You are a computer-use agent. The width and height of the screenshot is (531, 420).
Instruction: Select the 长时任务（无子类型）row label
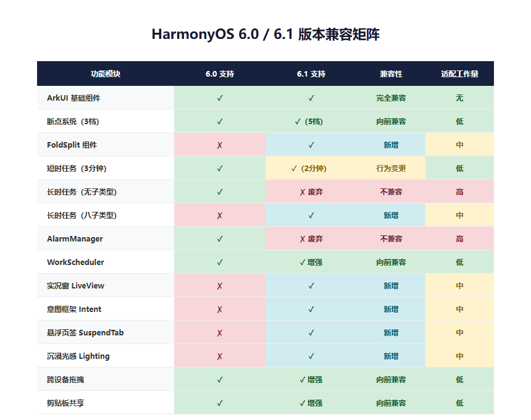point(82,191)
